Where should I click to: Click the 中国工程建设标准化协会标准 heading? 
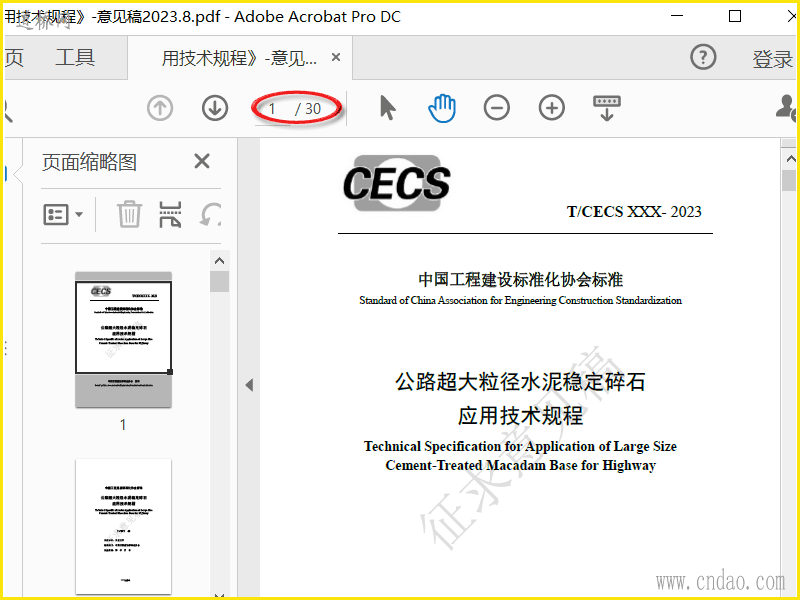pyautogui.click(x=520, y=280)
